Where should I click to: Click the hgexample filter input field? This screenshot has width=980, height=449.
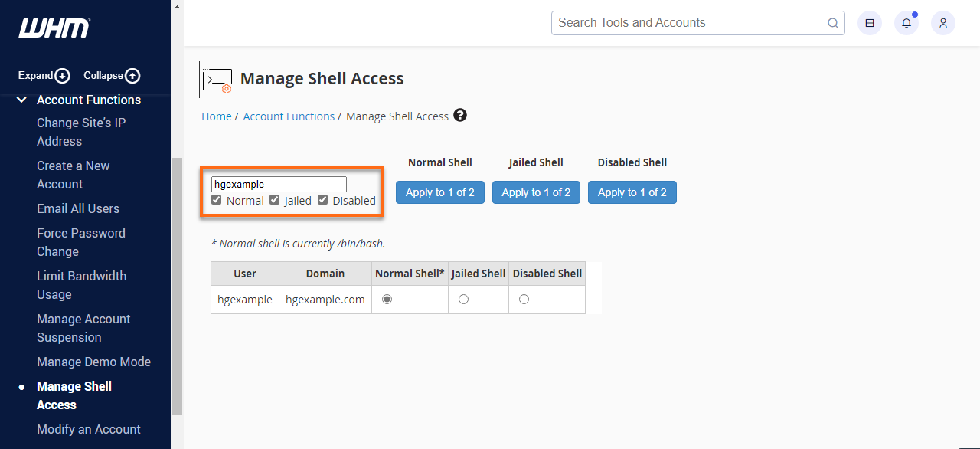[x=278, y=184]
